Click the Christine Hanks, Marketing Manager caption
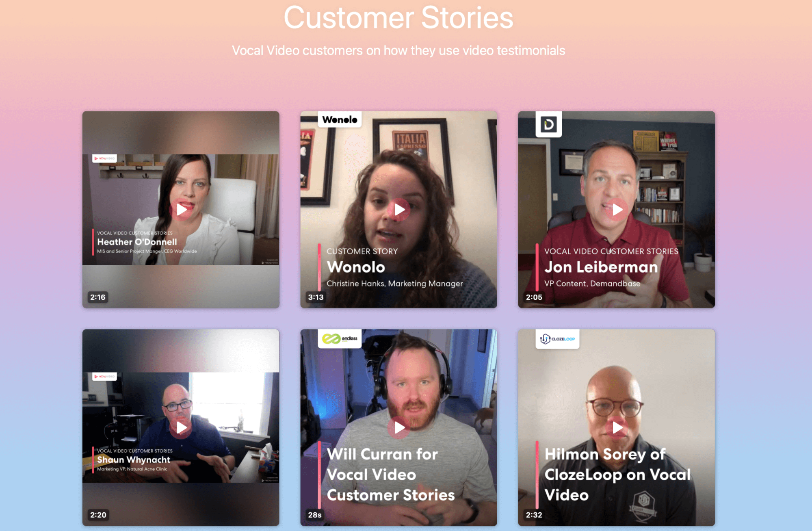The height and width of the screenshot is (531, 812). point(395,284)
